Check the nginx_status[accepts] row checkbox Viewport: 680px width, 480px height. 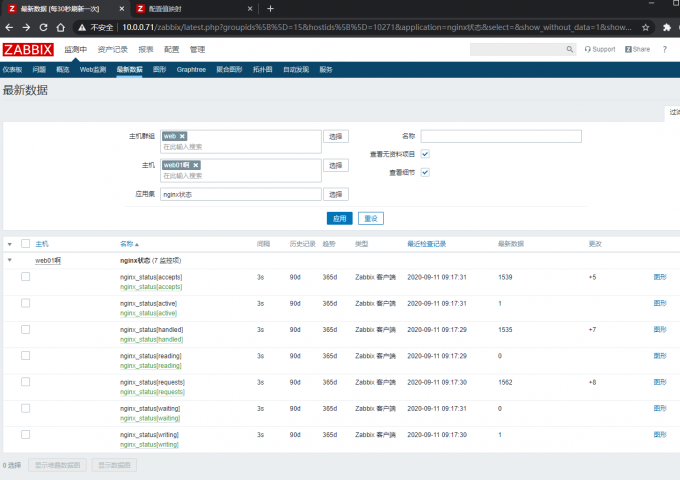click(26, 277)
